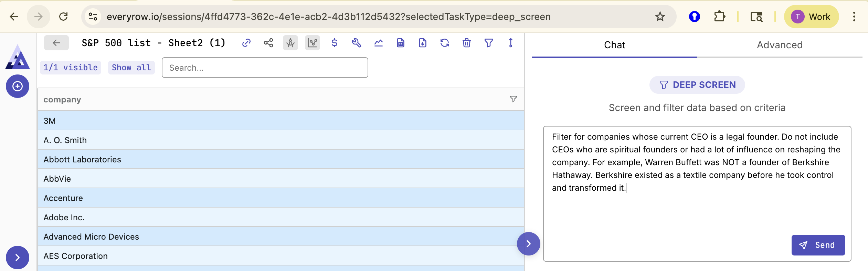Open site information icon in the address bar

click(x=93, y=17)
